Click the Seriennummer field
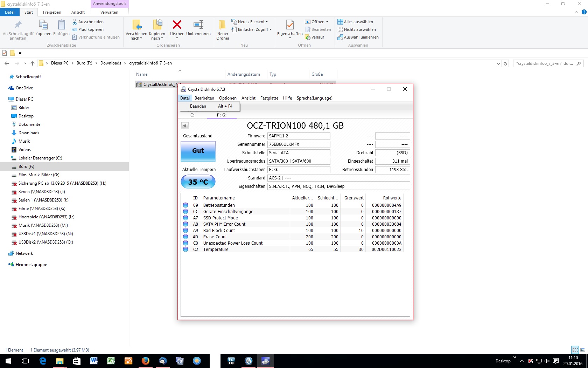Image resolution: width=588 pixels, height=368 pixels. point(299,144)
